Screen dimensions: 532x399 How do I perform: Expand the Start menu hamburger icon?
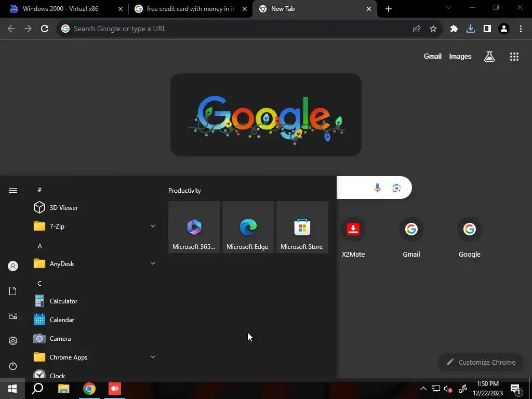click(x=13, y=190)
